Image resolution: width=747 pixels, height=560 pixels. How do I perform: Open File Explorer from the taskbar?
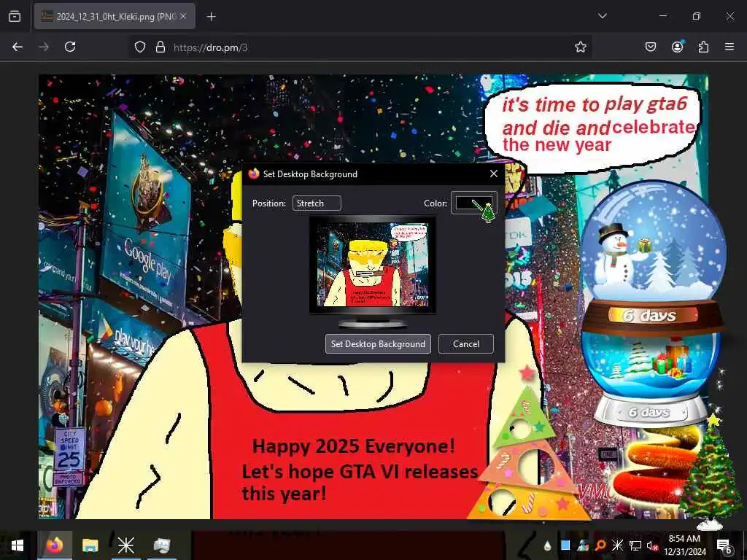(x=90, y=545)
